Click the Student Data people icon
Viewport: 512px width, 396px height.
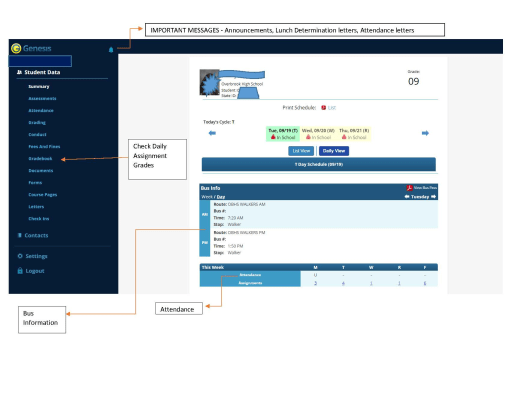click(19, 72)
